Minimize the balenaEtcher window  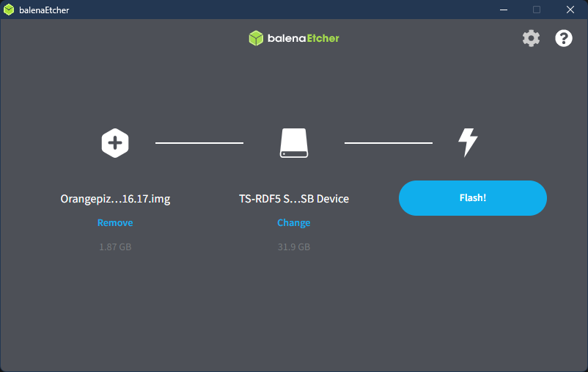[x=504, y=10]
